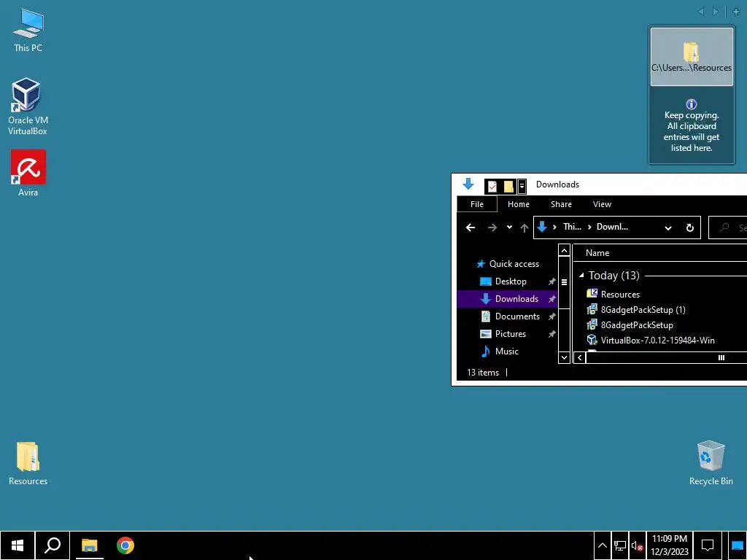Switch to the View ribbon tab
Screen dimensions: 747x560
pyautogui.click(x=602, y=204)
